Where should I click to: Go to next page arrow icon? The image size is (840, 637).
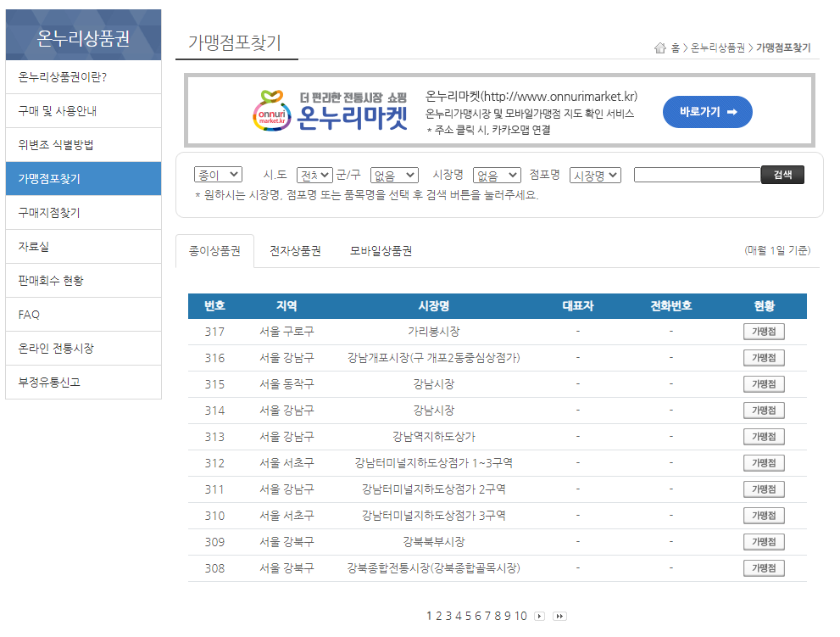point(539,616)
